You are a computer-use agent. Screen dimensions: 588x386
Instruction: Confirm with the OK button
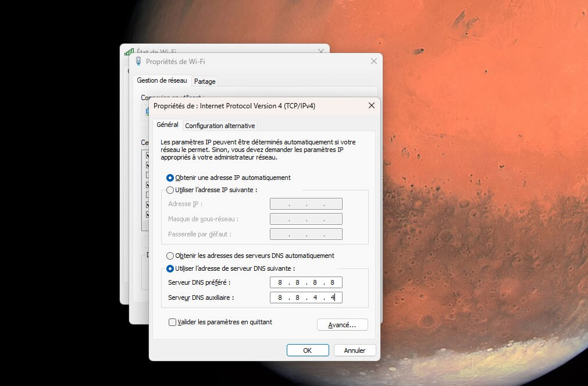(308, 350)
